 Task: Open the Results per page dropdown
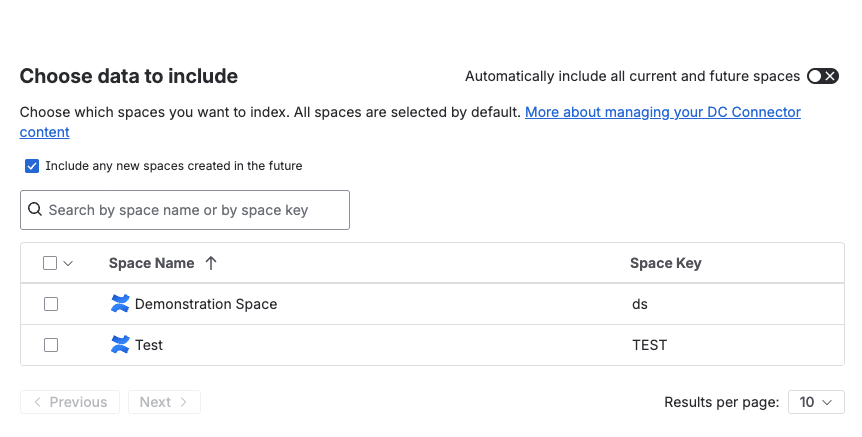point(816,402)
